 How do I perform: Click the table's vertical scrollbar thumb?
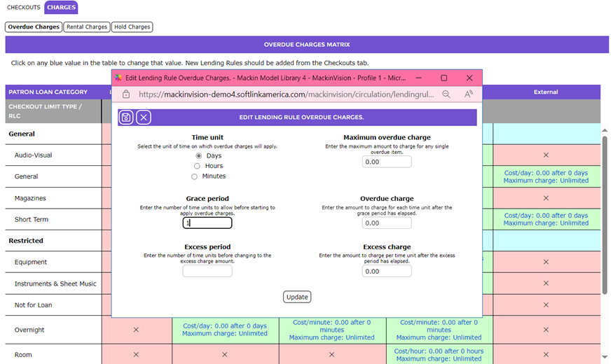(605, 215)
